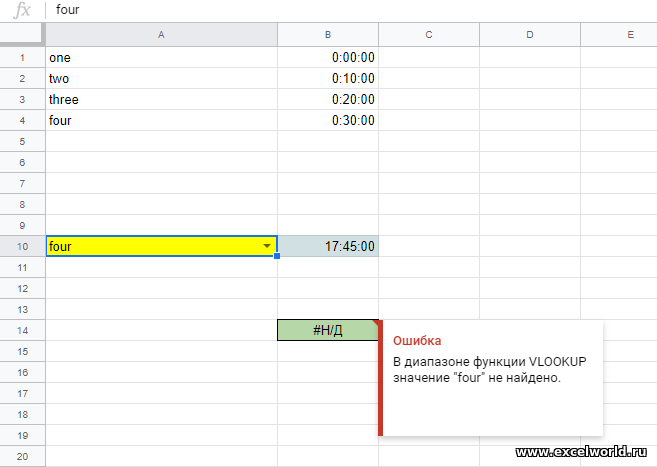Viewport: 657px width, 467px height.
Task: Select row 10 header
Action: 22,246
